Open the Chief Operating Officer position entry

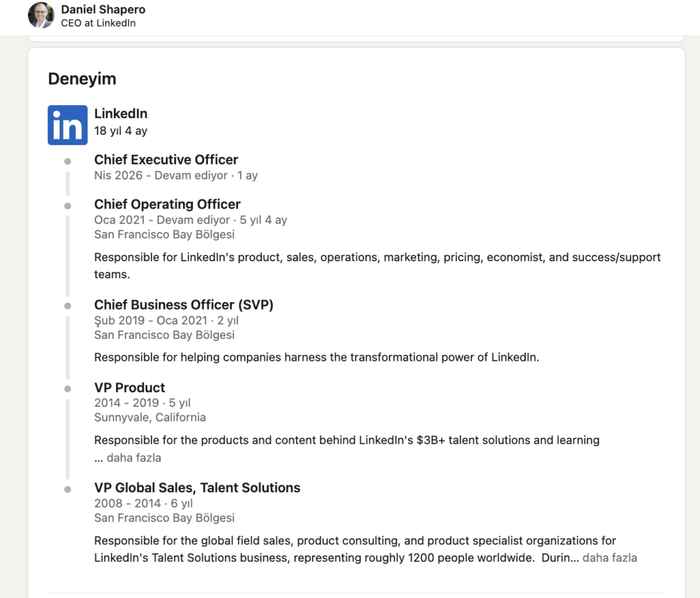[167, 204]
